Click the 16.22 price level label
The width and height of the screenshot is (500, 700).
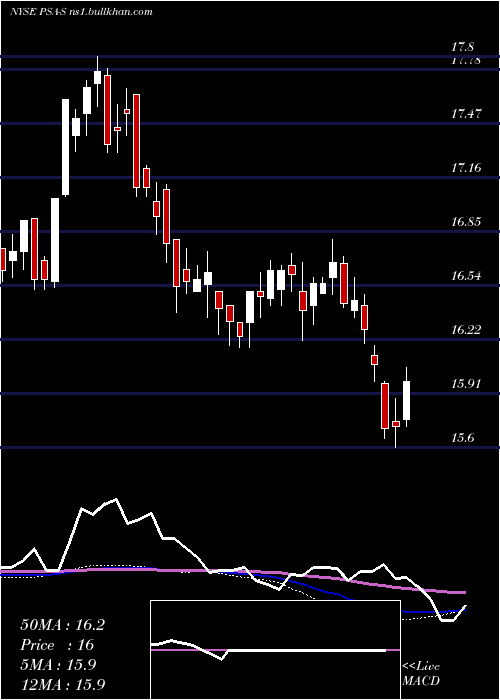tap(467, 330)
